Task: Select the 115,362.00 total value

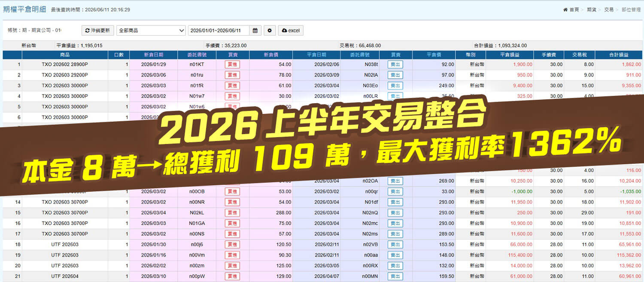Action: 627,255
